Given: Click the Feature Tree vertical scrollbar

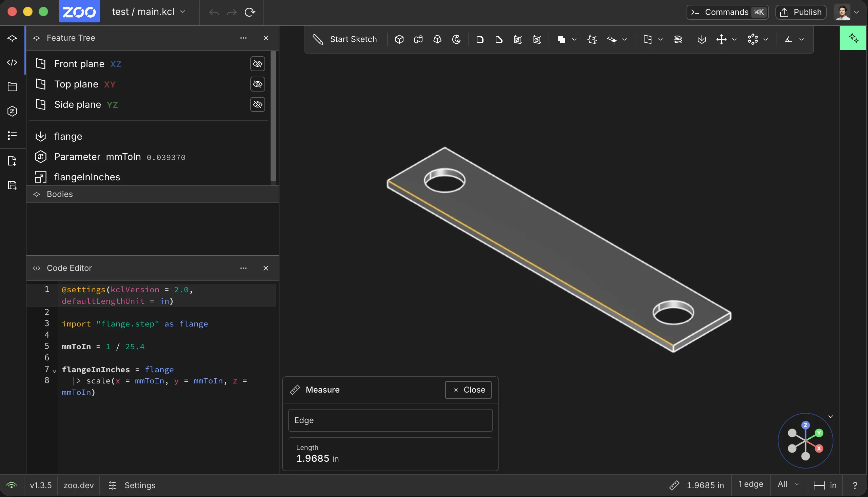Looking at the screenshot, I should point(273,116).
